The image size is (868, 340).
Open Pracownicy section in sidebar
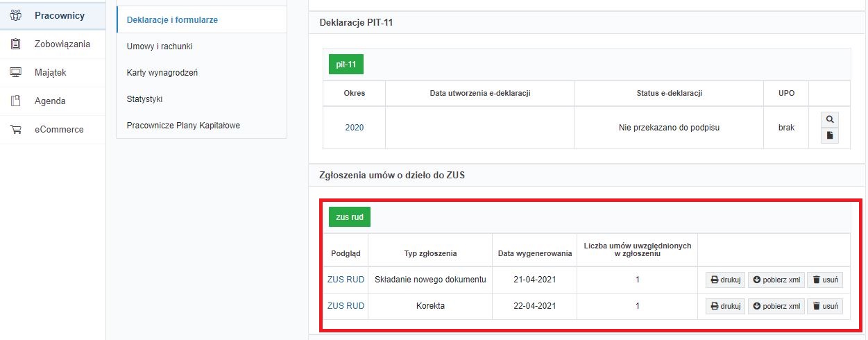tap(53, 15)
